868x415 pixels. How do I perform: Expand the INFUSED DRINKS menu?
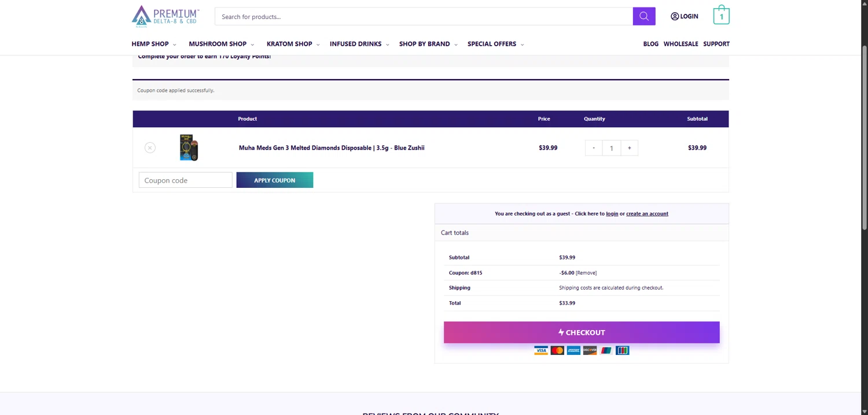(x=359, y=44)
